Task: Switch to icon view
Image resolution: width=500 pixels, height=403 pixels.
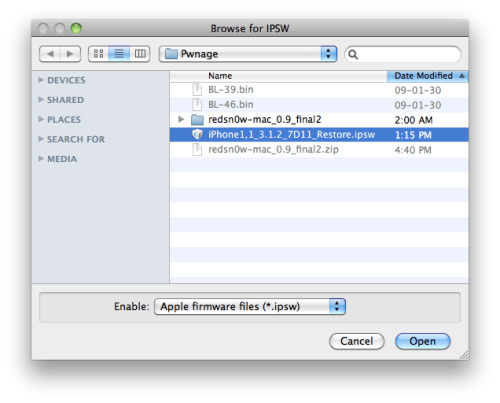Action: coord(99,54)
